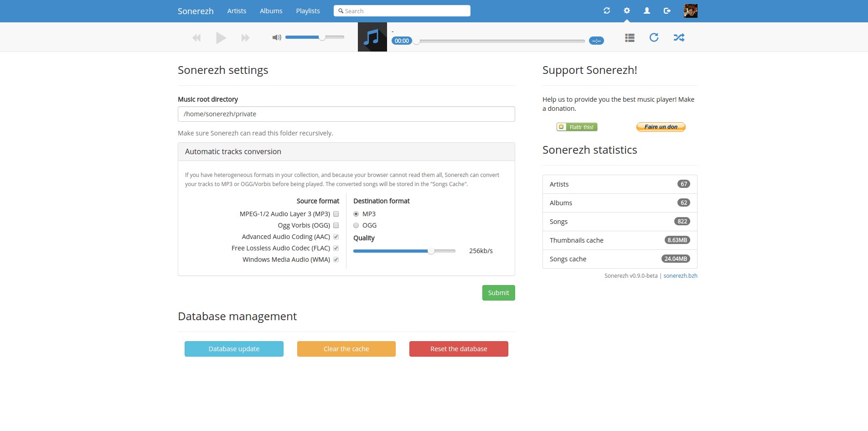Click the track progress seek bar
Image resolution: width=868 pixels, height=431 pixels.
[x=501, y=41]
